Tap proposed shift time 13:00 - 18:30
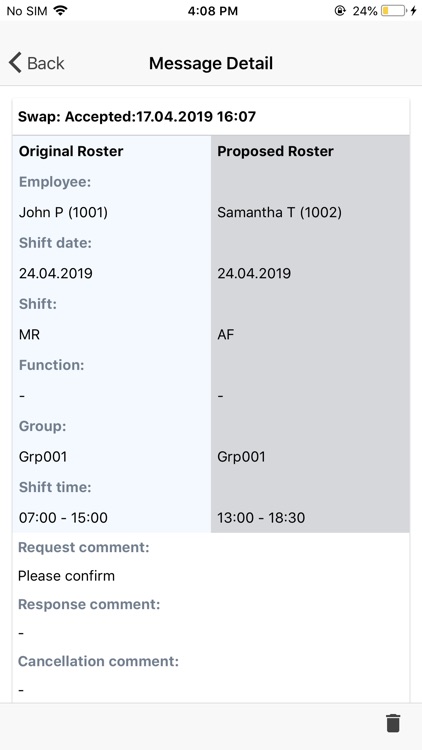422x750 pixels. click(x=261, y=518)
